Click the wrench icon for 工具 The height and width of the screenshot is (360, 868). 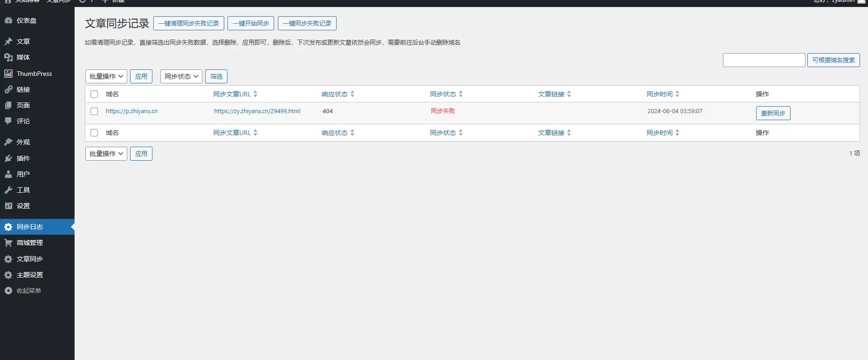pos(8,190)
